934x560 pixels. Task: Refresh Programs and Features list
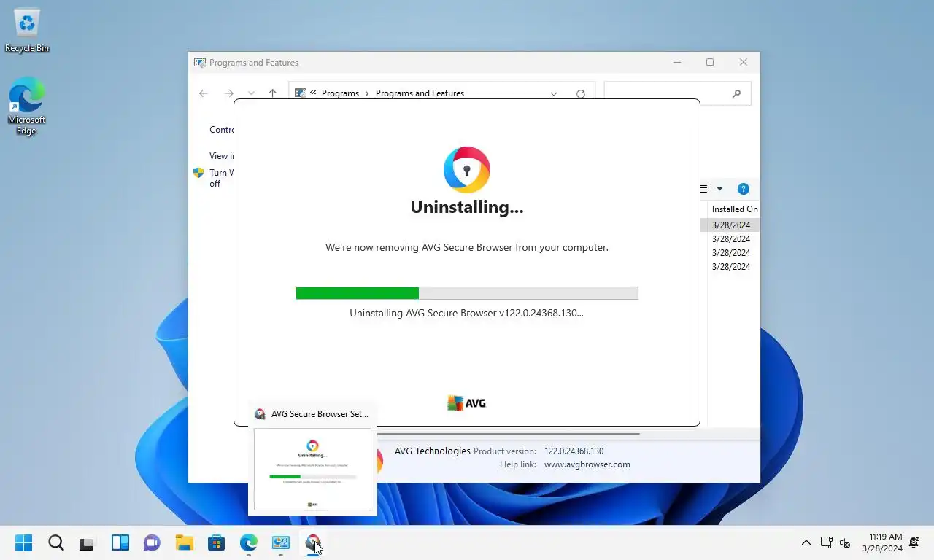point(581,93)
